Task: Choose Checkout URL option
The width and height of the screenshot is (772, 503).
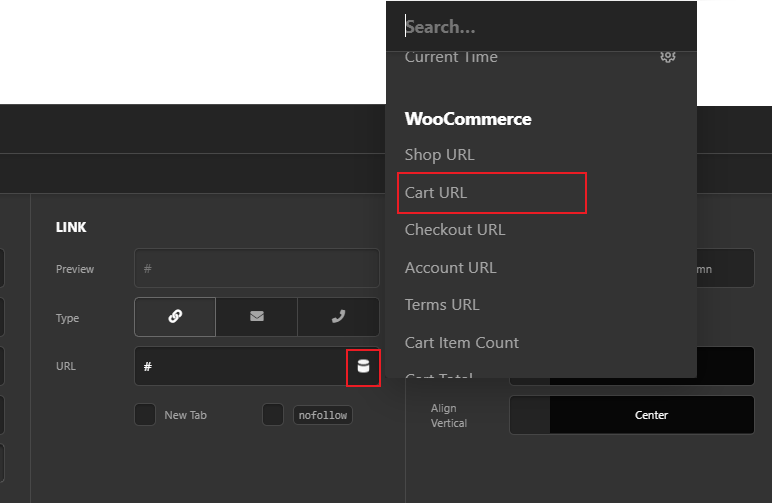Action: (455, 230)
